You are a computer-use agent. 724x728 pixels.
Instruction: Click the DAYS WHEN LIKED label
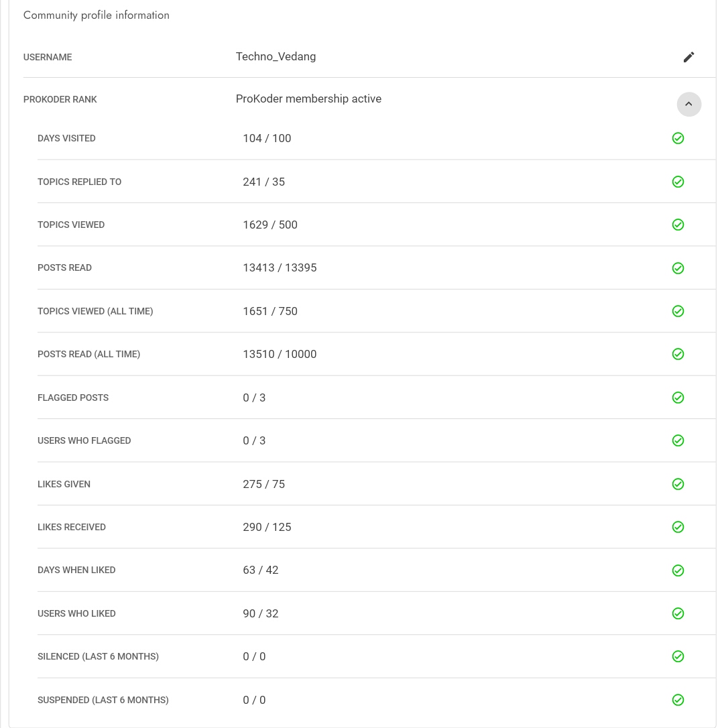click(76, 570)
